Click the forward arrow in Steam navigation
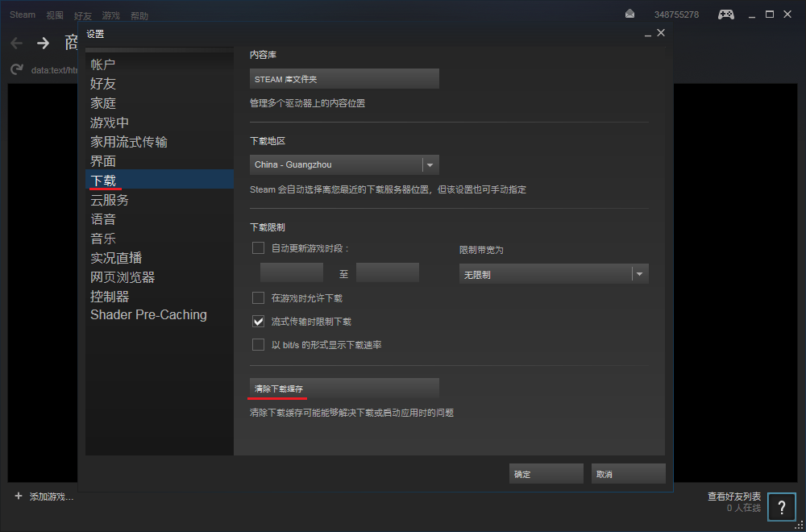 [x=44, y=44]
